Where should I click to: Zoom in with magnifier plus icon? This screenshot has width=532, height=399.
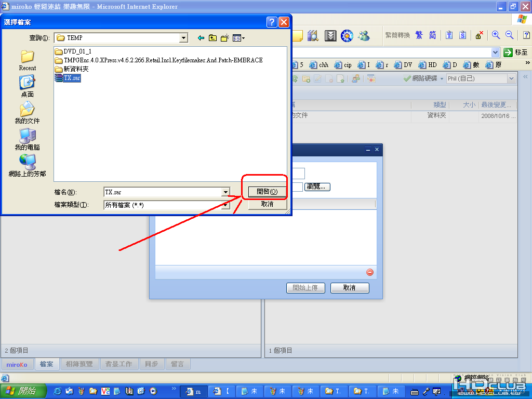pos(496,35)
